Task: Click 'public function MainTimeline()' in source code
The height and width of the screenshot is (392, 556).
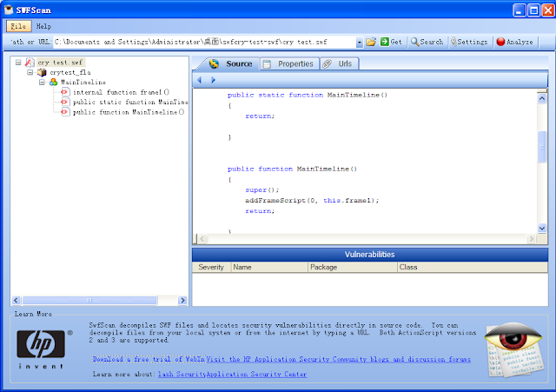Action: click(x=292, y=169)
